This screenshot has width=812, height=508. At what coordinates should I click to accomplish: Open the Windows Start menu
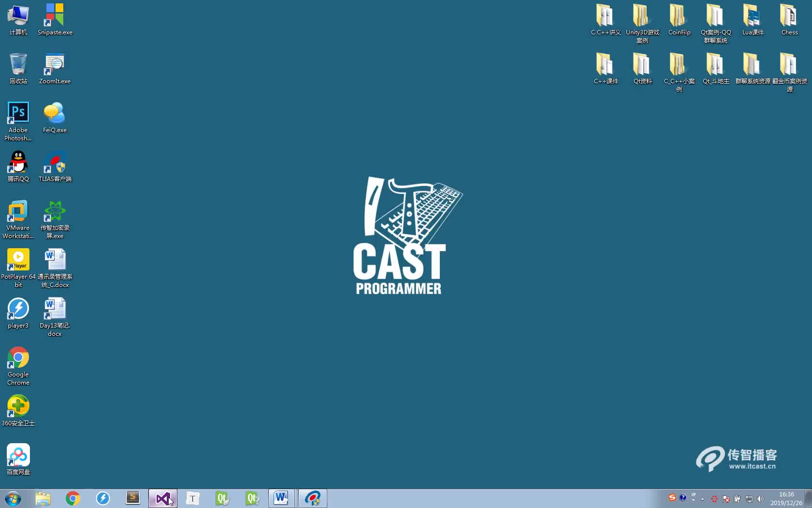(13, 498)
